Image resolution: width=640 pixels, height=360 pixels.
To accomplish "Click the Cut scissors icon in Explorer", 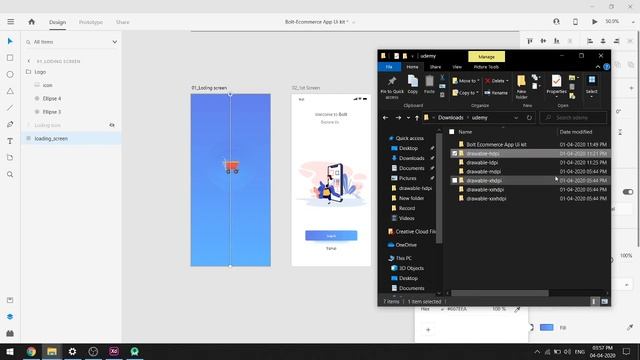I will click(x=442, y=78).
